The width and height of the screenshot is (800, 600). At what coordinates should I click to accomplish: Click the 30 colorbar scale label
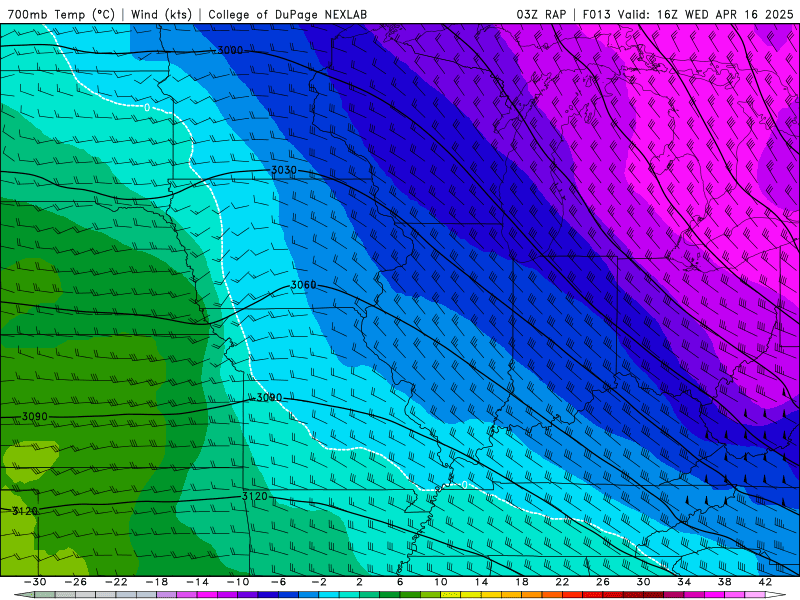tap(643, 582)
